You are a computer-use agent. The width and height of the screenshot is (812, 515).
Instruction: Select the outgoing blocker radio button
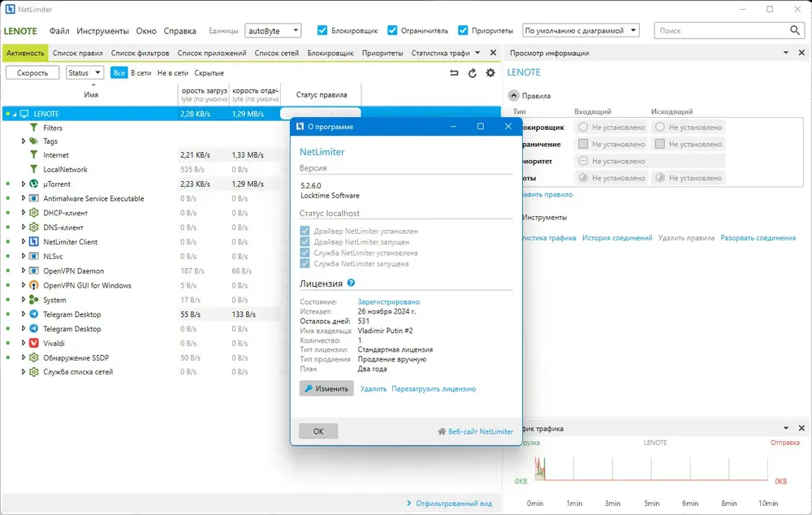coord(659,127)
